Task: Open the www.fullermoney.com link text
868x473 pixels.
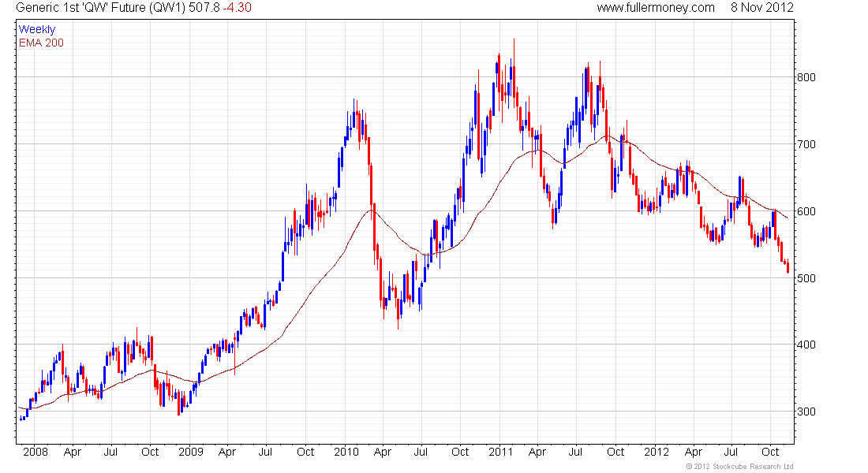Action: point(656,8)
